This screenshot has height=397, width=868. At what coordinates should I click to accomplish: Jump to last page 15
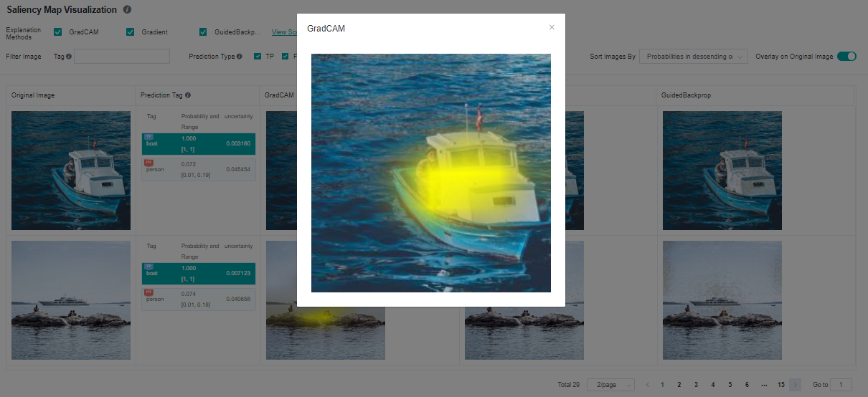coord(780,385)
